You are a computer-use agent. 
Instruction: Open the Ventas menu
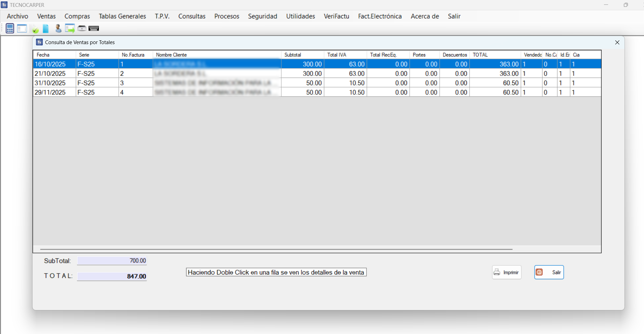(x=46, y=16)
